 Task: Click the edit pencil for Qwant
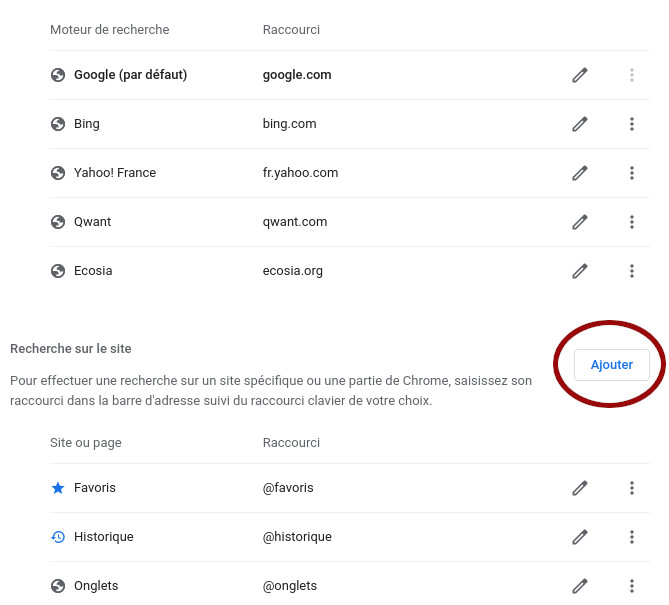pyautogui.click(x=580, y=222)
